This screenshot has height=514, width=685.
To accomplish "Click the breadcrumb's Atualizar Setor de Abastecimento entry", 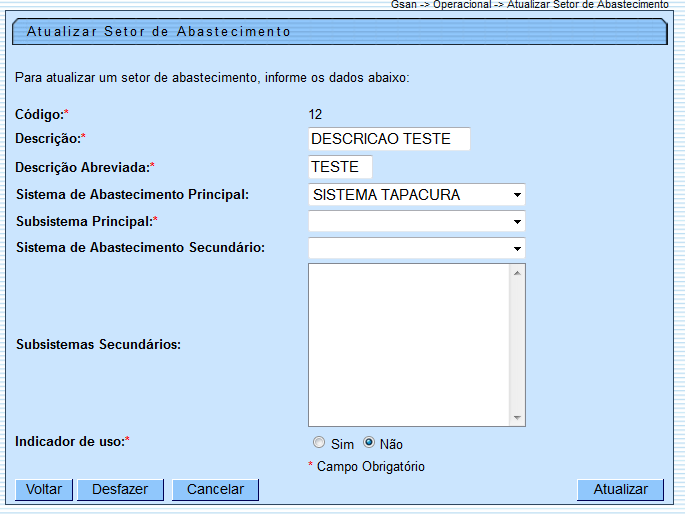I will 587,5.
